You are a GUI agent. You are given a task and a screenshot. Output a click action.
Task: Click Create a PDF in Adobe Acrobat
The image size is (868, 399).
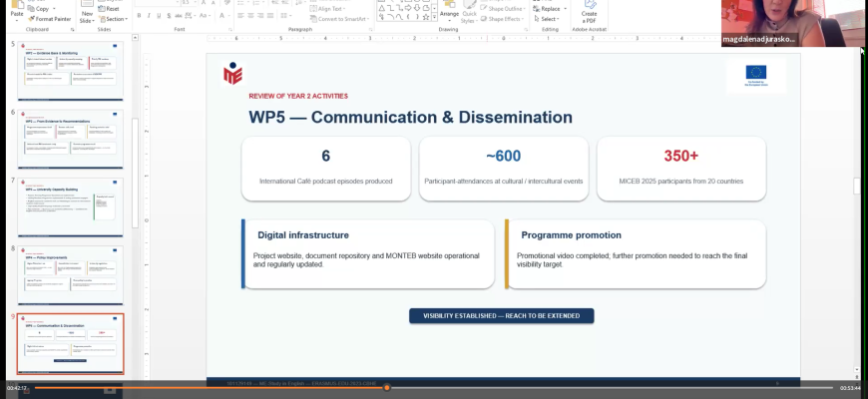pos(589,13)
